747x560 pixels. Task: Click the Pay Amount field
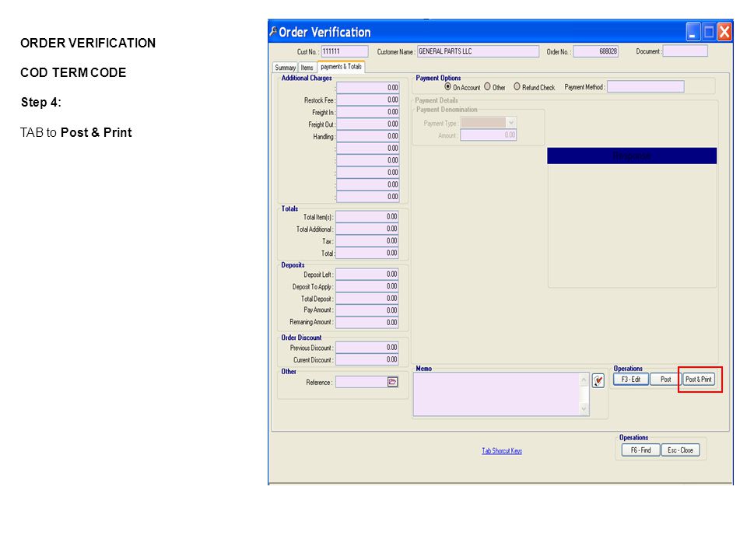[366, 310]
